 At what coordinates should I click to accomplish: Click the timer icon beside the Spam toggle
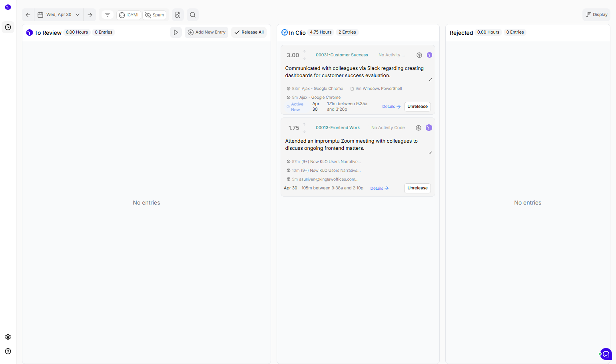pyautogui.click(x=178, y=15)
